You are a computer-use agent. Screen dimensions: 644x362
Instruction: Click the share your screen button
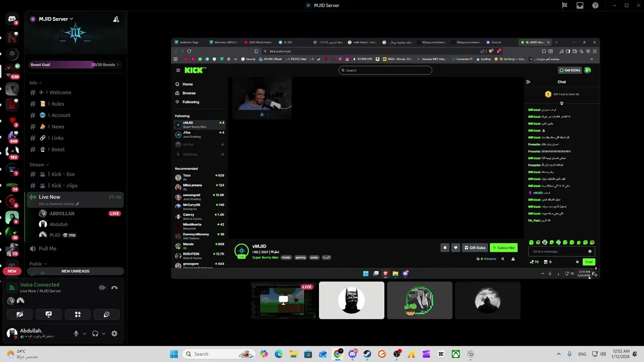click(x=49, y=314)
